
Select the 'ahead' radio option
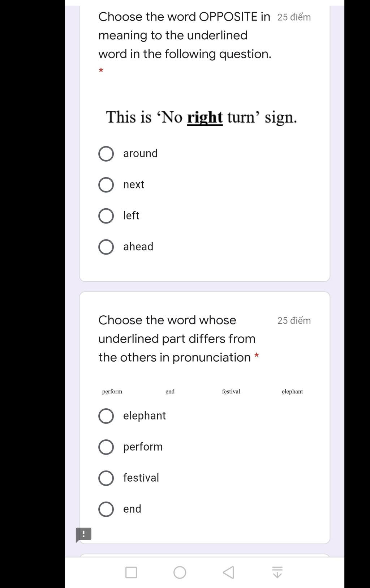106,247
